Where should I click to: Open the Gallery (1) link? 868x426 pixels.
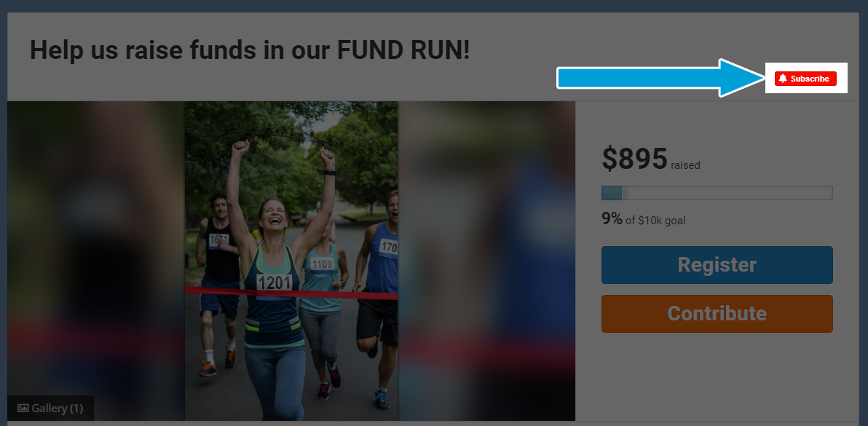(x=50, y=409)
